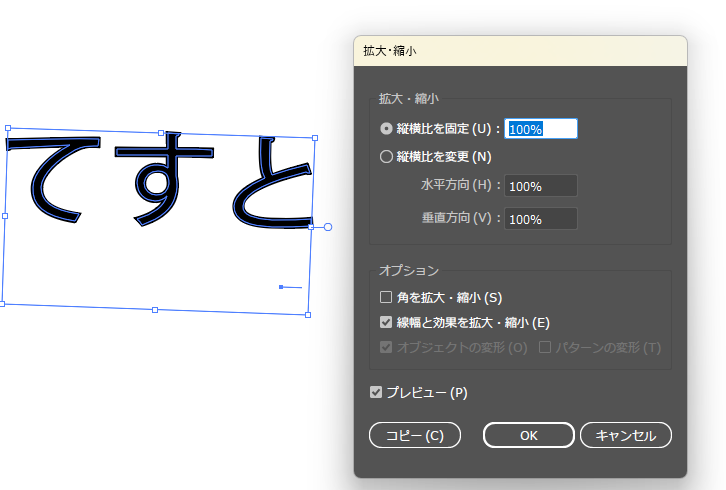The image size is (726, 490).
Task: Click the uniform scale 100% input field
Action: pos(541,129)
